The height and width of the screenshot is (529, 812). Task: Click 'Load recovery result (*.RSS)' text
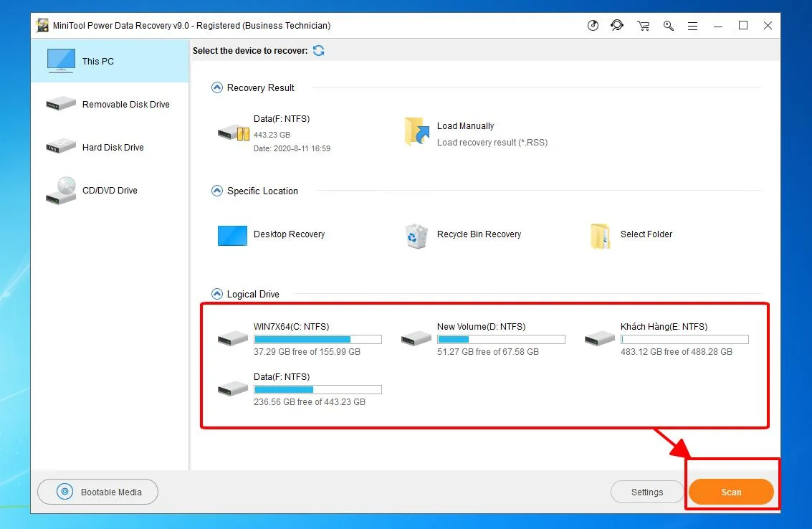[x=492, y=143]
